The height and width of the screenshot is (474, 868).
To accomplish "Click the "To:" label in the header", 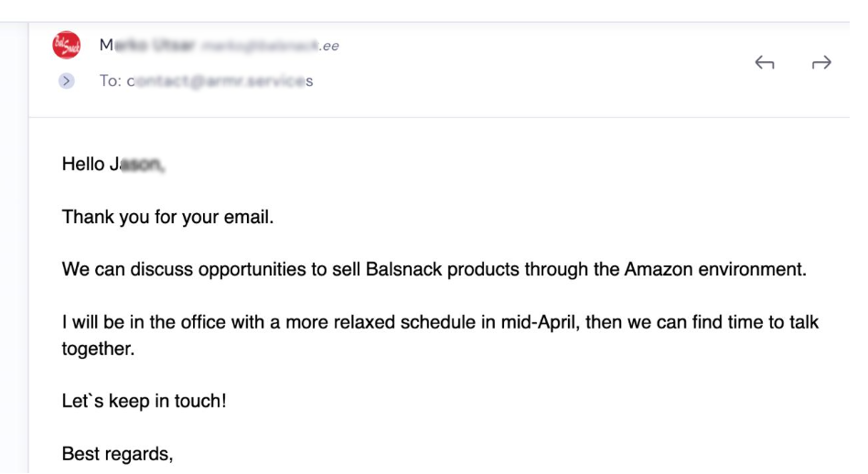I will [x=111, y=81].
